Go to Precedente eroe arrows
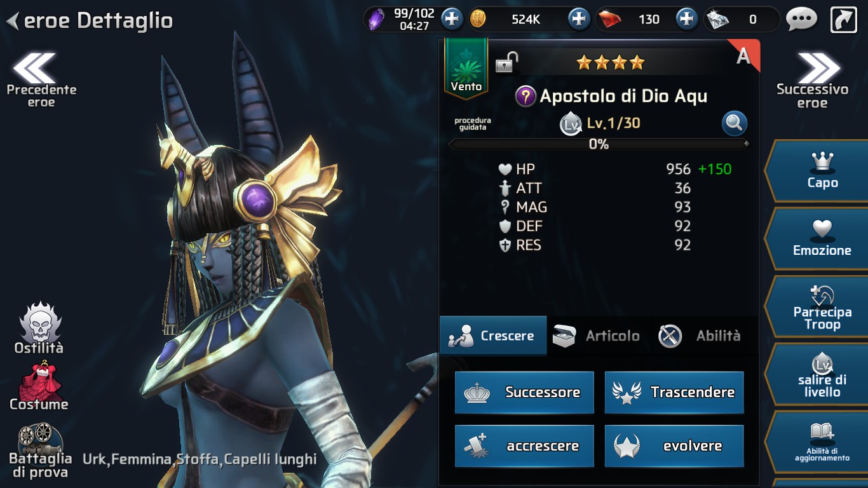 coord(41,81)
